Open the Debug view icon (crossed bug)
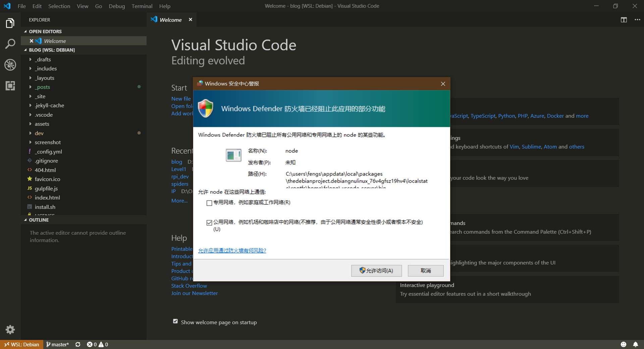This screenshot has height=349, width=644. coord(10,64)
